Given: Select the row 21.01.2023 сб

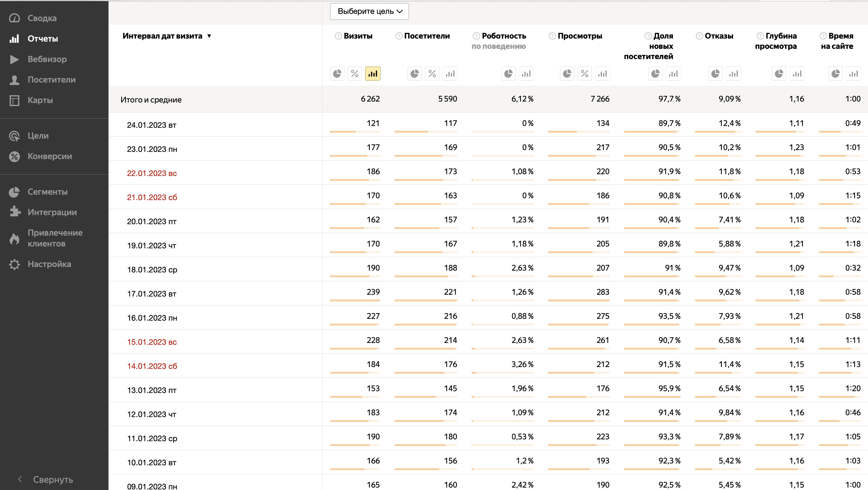Looking at the screenshot, I should [488, 197].
